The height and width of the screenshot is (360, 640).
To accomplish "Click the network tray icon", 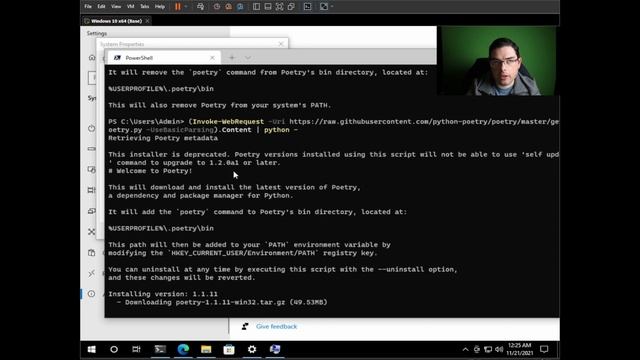I will [488, 349].
